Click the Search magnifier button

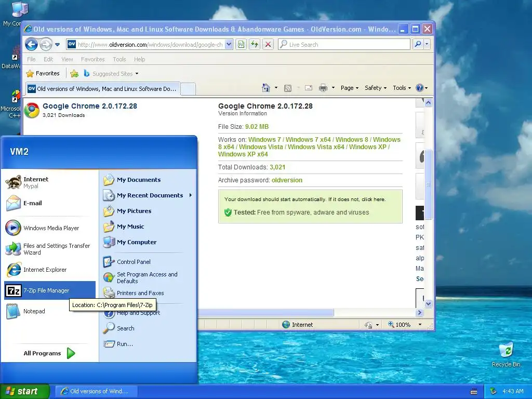click(418, 45)
